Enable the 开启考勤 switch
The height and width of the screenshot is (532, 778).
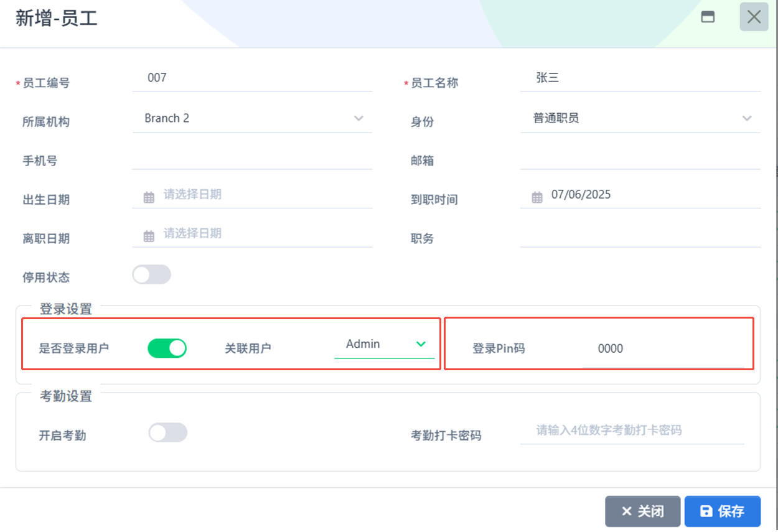pyautogui.click(x=167, y=432)
